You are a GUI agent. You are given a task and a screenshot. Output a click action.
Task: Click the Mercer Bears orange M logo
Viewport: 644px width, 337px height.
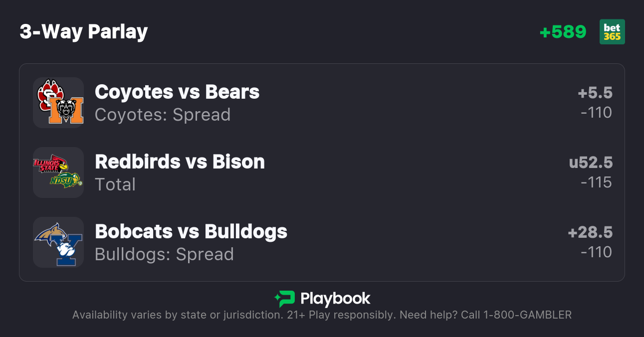point(66,111)
